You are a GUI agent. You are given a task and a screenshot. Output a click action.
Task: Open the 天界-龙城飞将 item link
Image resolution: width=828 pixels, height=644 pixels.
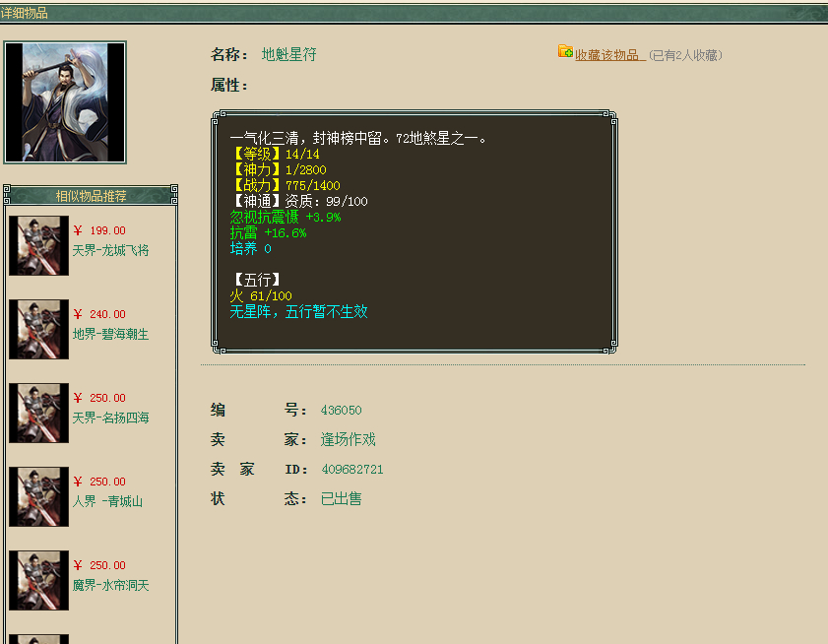coord(110,250)
